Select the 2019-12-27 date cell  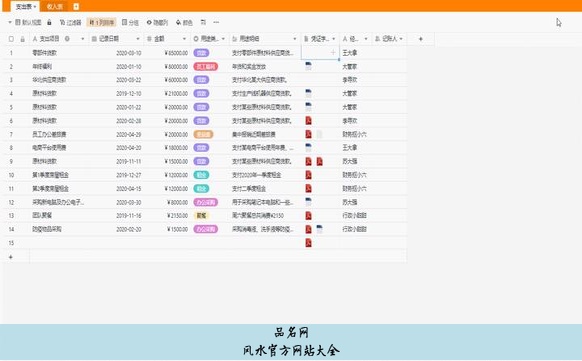[117, 175]
